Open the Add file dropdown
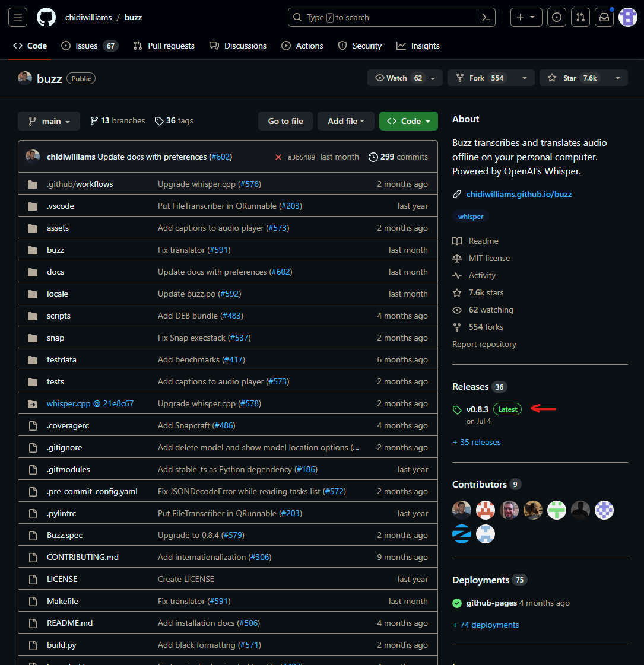 346,121
